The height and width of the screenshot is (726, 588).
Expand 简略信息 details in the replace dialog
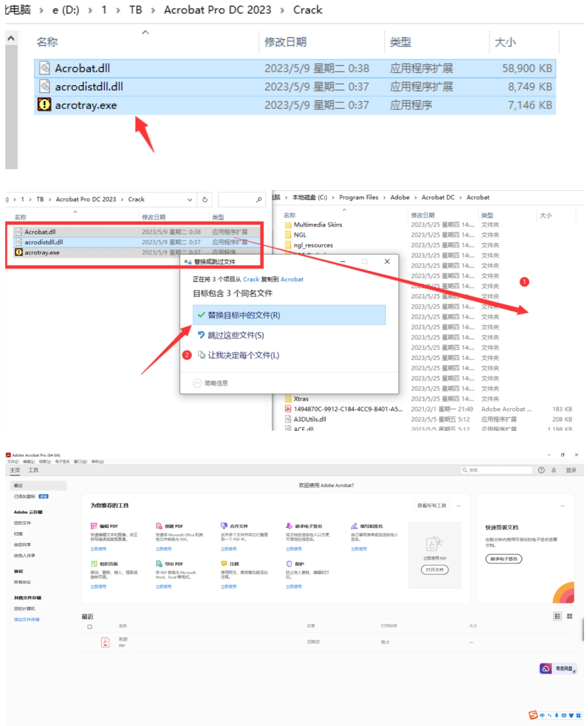tap(197, 383)
